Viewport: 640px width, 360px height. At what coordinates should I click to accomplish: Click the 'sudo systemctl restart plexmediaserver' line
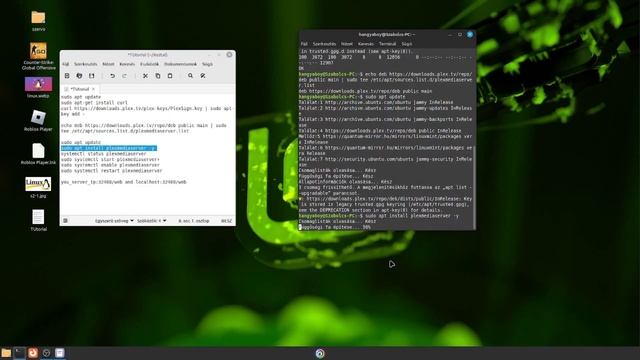click(111, 171)
